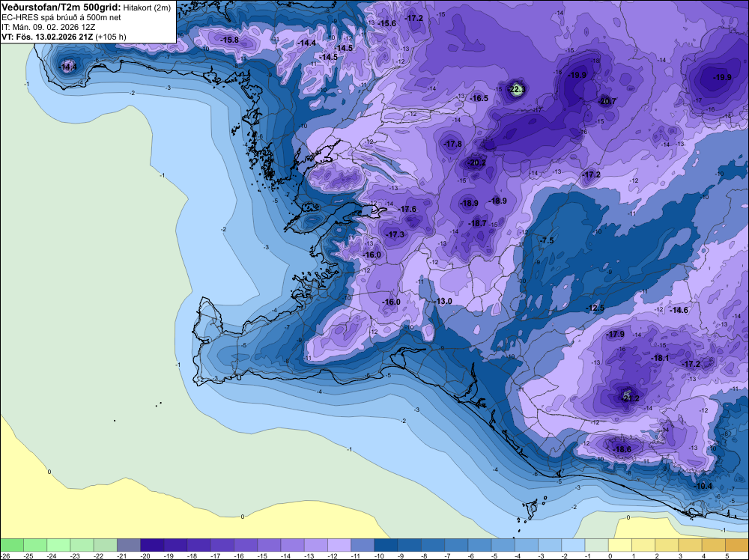Click the -21.2 cold spot label
This screenshot has height=560, width=749.
(630, 398)
